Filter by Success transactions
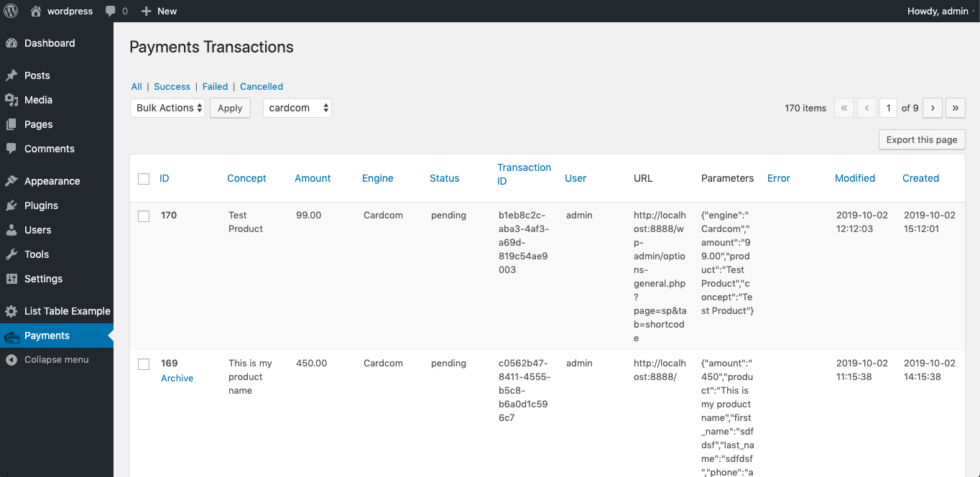The image size is (980, 477). point(172,86)
